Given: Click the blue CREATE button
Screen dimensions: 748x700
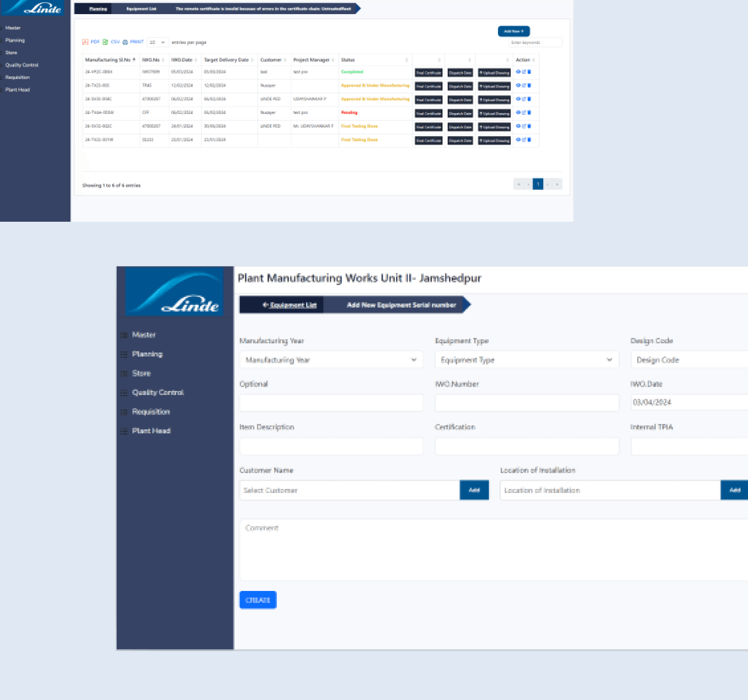Looking at the screenshot, I should 258,600.
